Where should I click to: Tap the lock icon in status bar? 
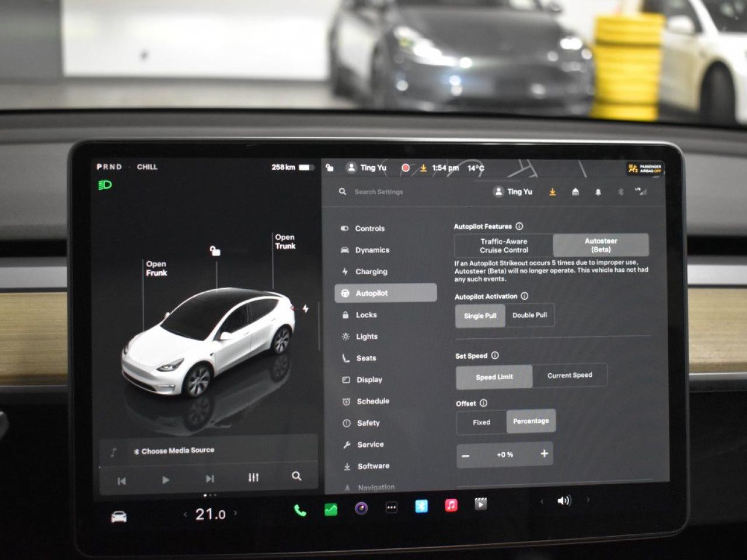pyautogui.click(x=330, y=167)
